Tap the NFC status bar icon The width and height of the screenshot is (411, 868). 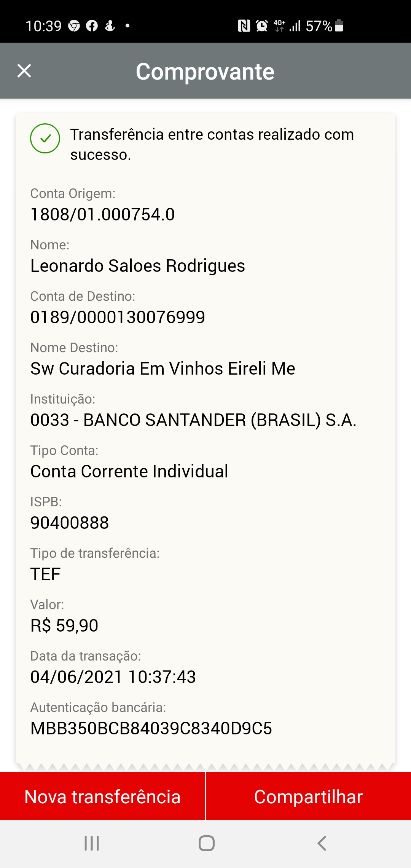244,26
